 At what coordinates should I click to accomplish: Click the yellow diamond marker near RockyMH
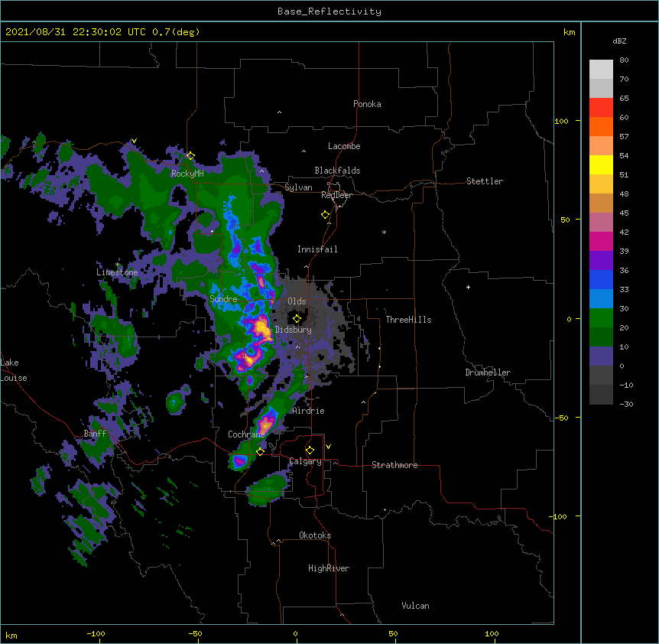[191, 156]
